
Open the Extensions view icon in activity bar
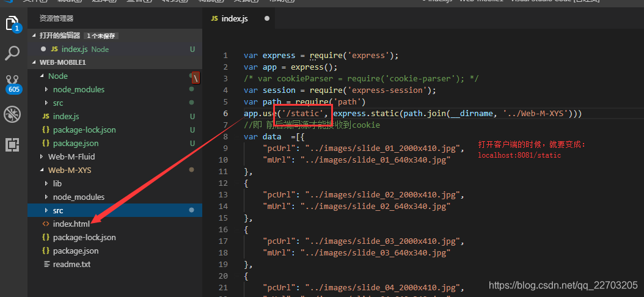coord(12,144)
